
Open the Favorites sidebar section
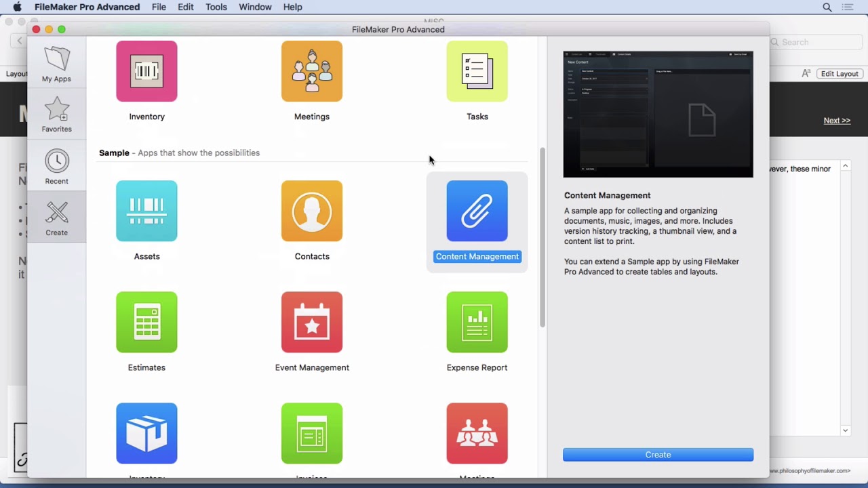click(x=56, y=114)
